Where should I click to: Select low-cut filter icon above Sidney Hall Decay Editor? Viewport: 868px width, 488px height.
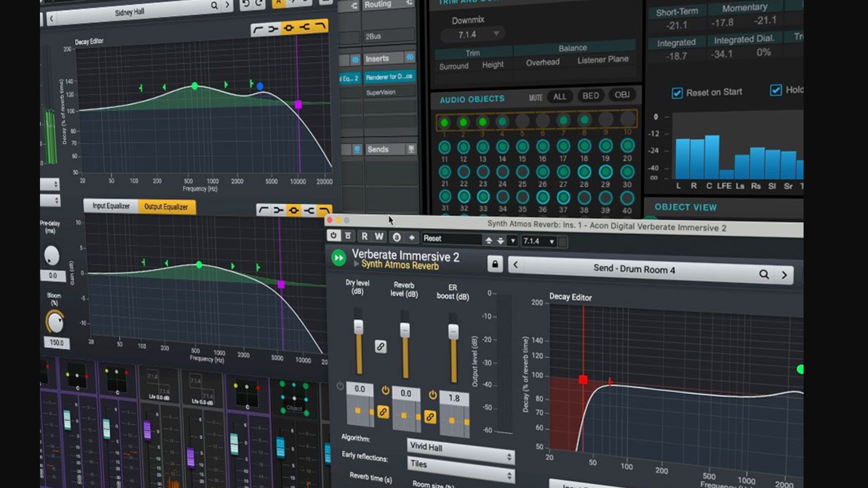258,30
